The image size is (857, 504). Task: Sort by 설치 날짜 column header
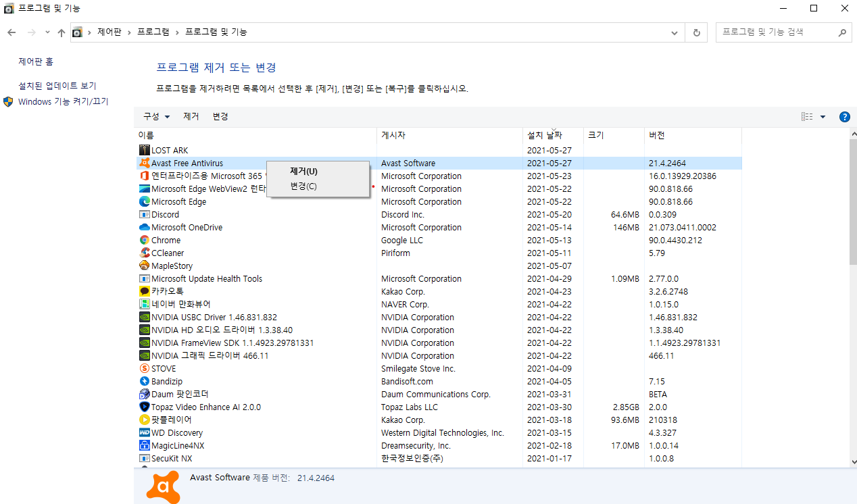click(553, 135)
